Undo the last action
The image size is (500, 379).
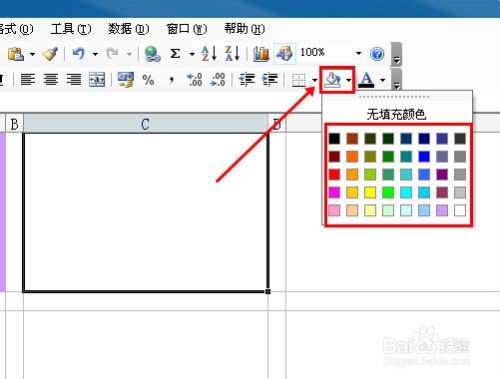click(79, 53)
